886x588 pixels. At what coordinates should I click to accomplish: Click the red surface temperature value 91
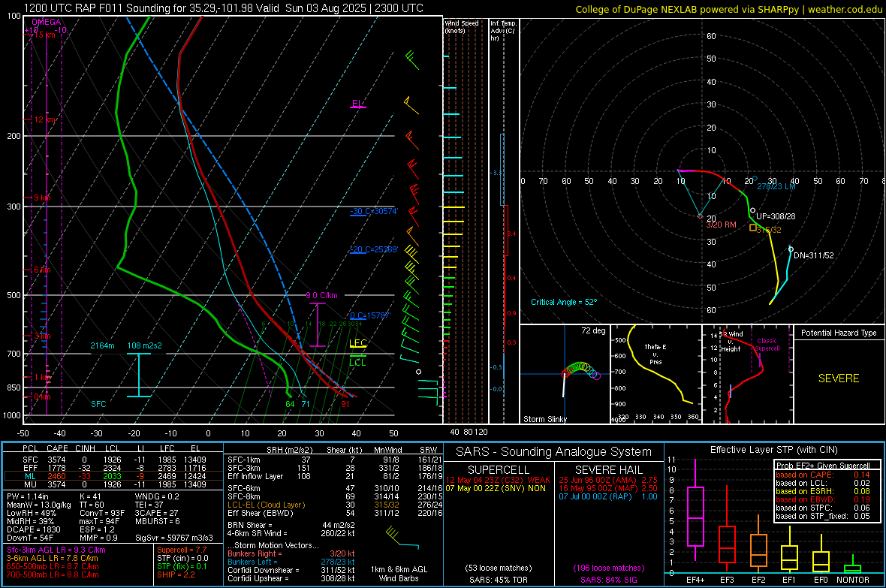click(x=345, y=404)
